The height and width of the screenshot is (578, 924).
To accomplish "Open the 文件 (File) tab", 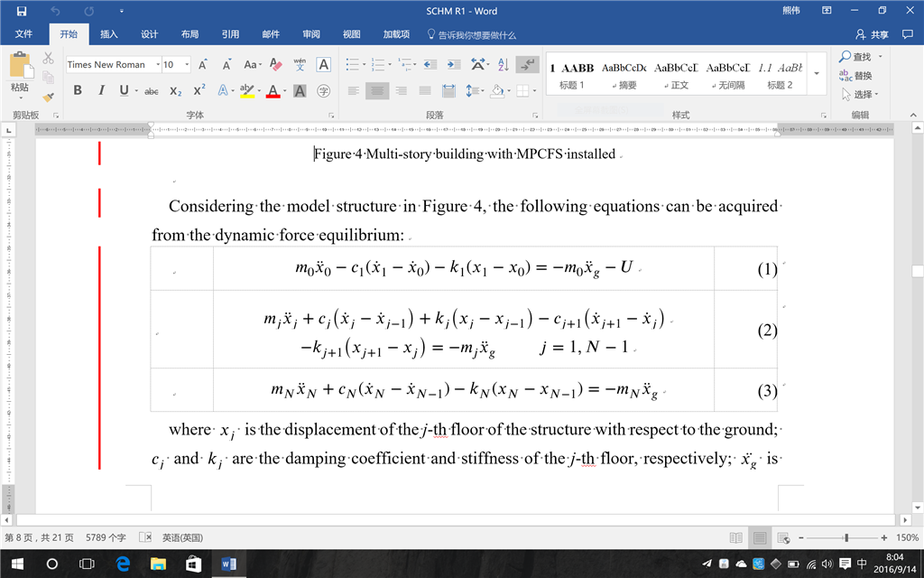I will pyautogui.click(x=23, y=34).
